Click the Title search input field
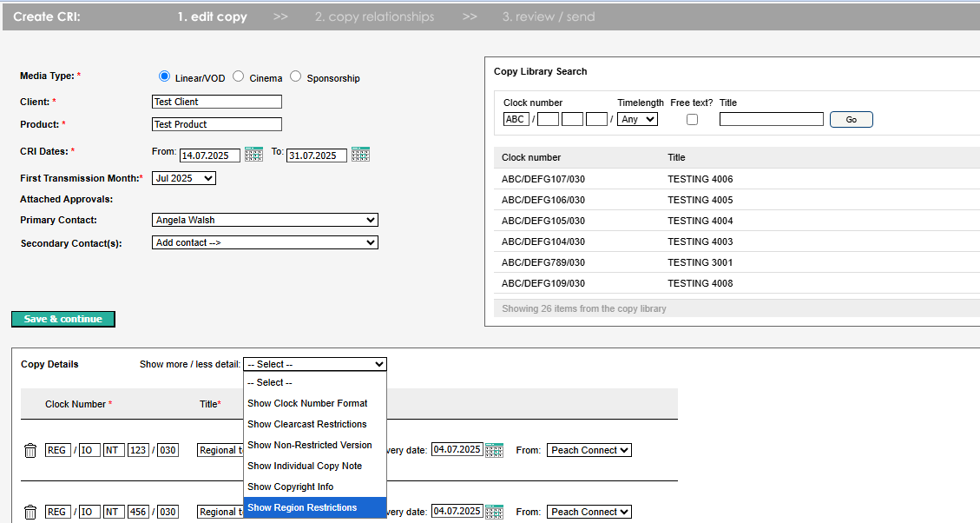 (x=772, y=119)
